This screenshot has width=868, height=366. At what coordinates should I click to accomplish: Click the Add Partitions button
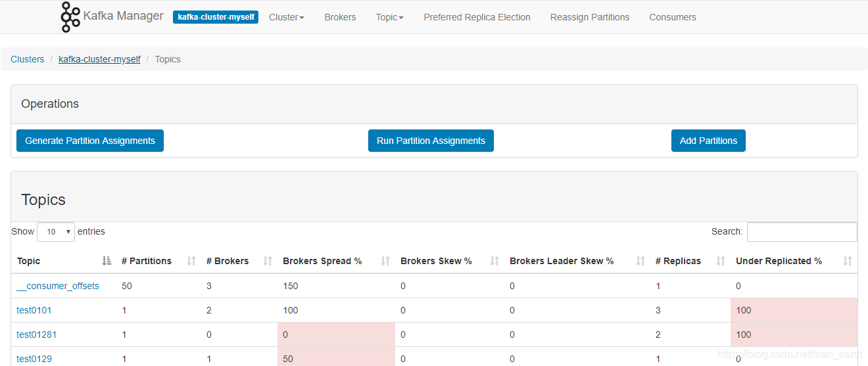[708, 141]
